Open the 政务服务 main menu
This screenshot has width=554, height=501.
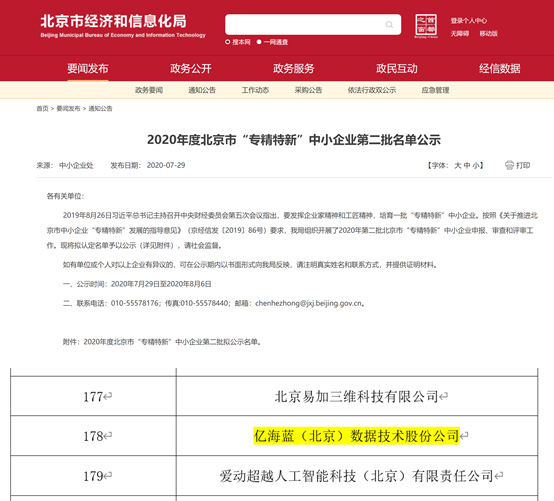coord(293,68)
